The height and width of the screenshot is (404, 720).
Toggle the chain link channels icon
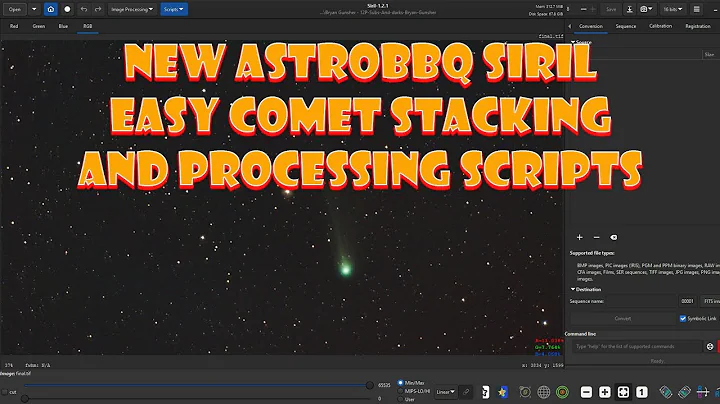[x=466, y=392]
